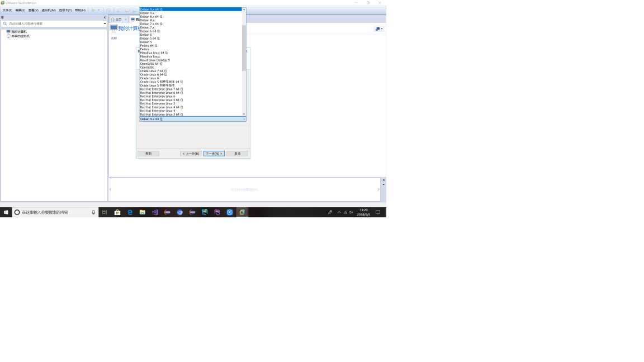Choose Red Hat Enterprise Linux 4 64 位
The height and width of the screenshot is (362, 644).
click(191, 107)
